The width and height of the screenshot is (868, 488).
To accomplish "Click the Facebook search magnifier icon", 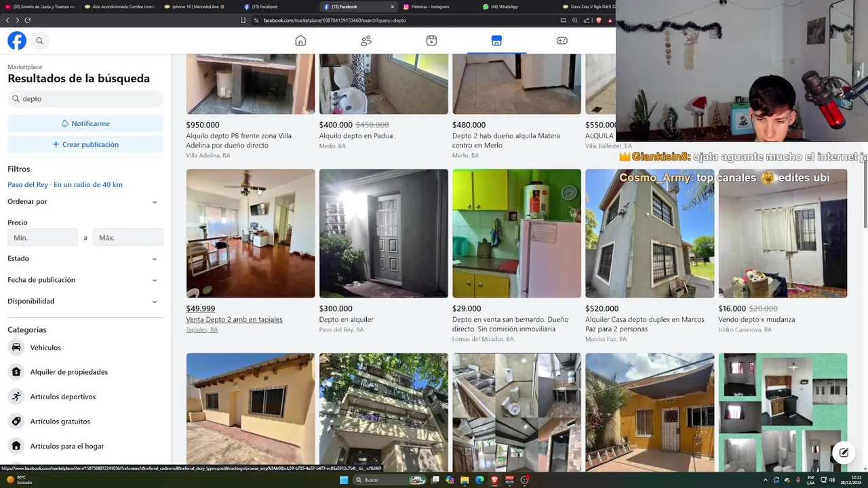I will click(39, 41).
